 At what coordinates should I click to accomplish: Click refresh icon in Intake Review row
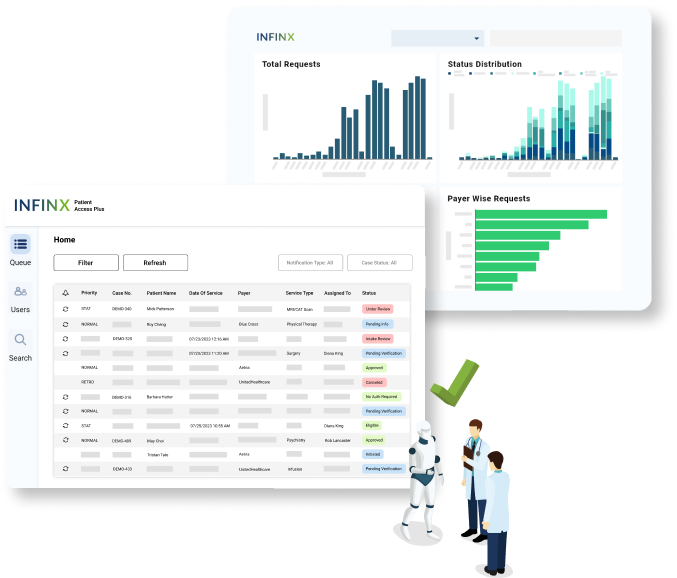pos(66,339)
